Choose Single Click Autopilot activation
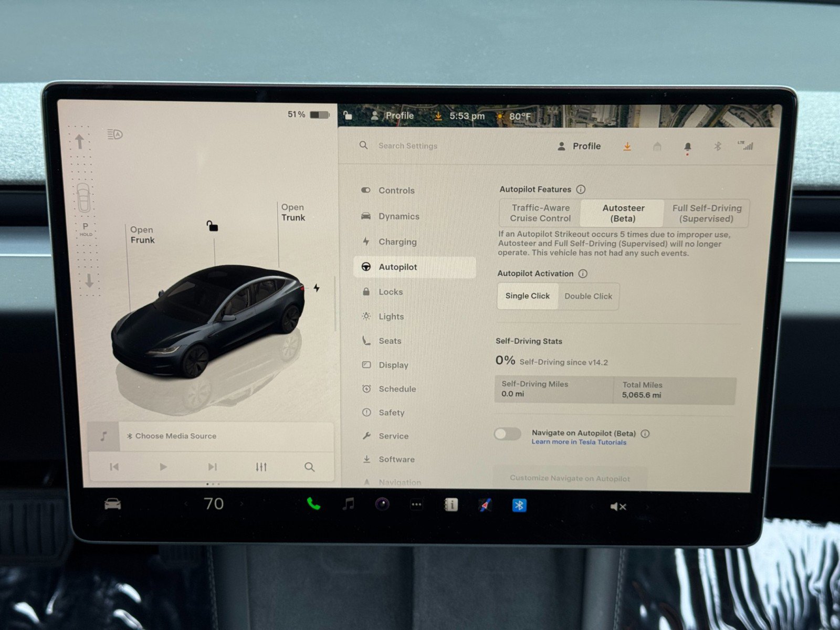Viewport: 840px width, 630px height. click(x=527, y=296)
